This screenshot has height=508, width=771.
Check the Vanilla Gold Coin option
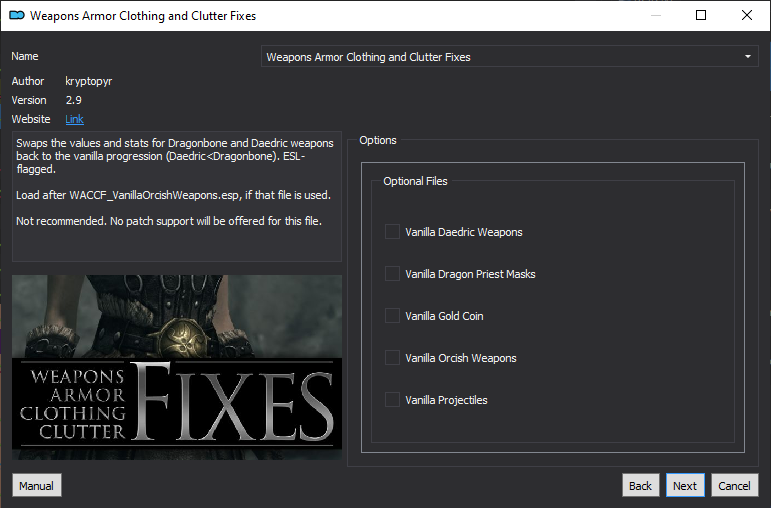click(392, 316)
